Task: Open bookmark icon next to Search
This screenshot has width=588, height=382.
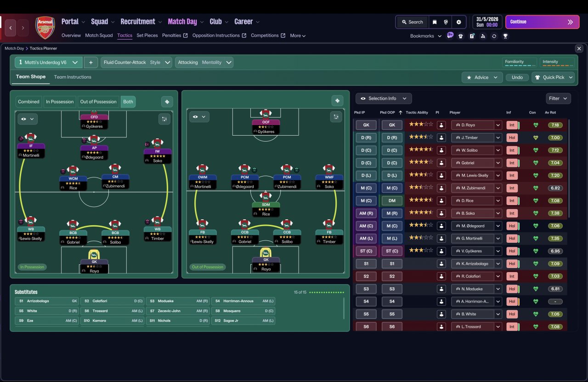Action: [x=435, y=22]
